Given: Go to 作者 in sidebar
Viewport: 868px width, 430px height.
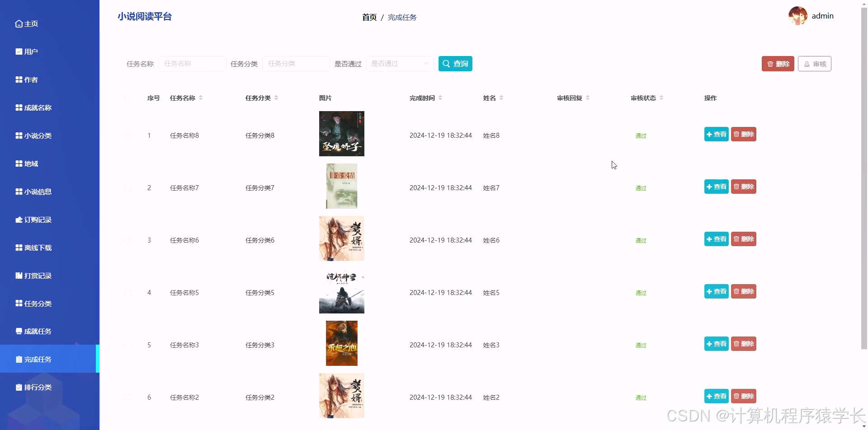Looking at the screenshot, I should tap(50, 79).
